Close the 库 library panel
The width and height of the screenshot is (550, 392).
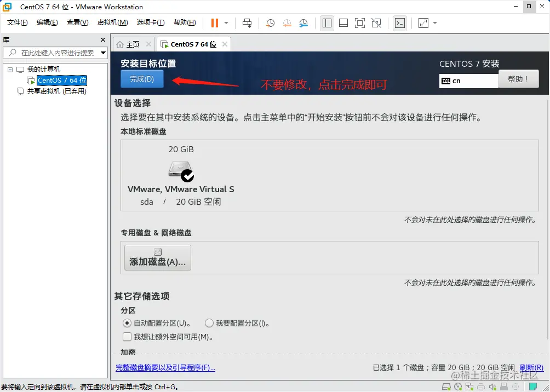(103, 39)
